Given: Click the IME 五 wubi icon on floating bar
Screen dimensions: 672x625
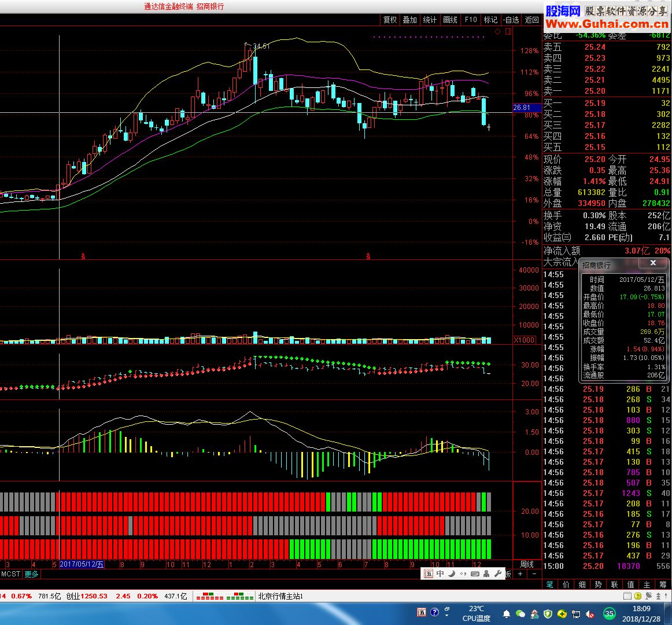Looking at the screenshot, I should click(x=428, y=574).
